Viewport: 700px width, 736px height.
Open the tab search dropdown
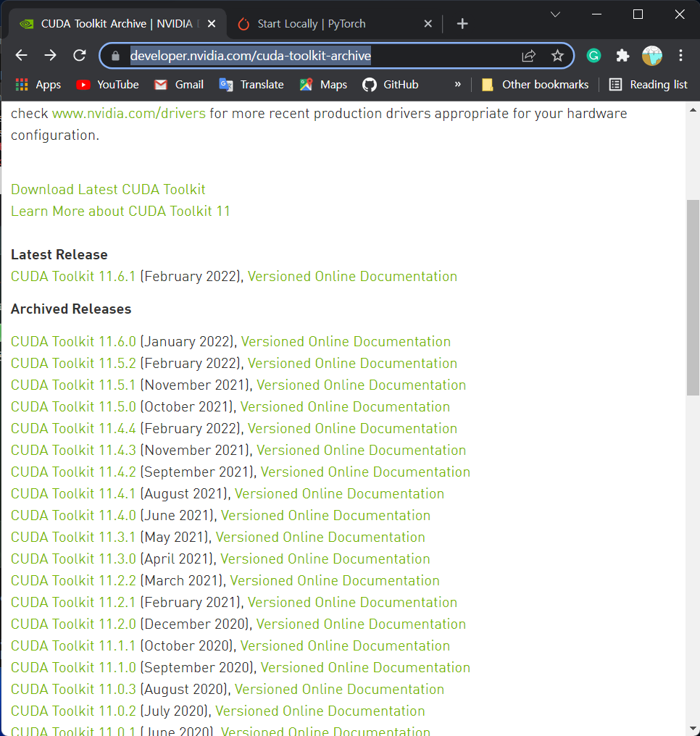[x=555, y=14]
